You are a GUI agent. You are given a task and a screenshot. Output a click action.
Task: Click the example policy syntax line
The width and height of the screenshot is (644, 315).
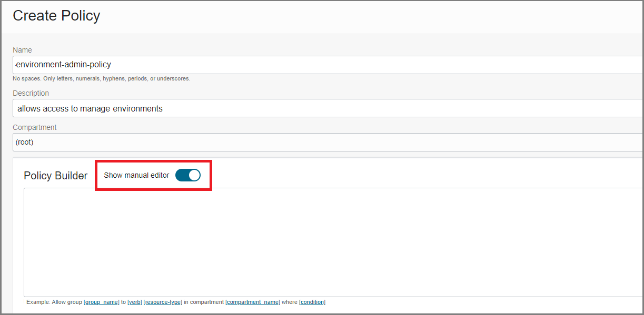tap(174, 302)
